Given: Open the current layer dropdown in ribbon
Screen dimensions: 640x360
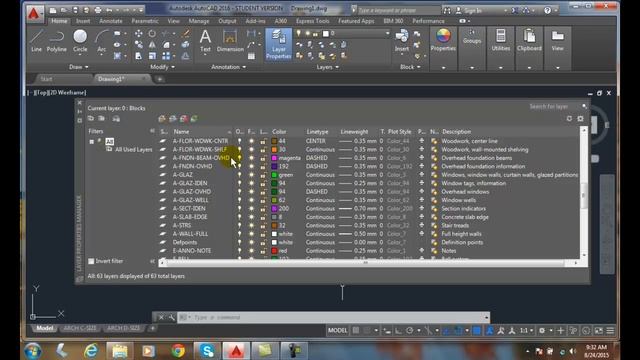Looking at the screenshot, I should coord(387,33).
